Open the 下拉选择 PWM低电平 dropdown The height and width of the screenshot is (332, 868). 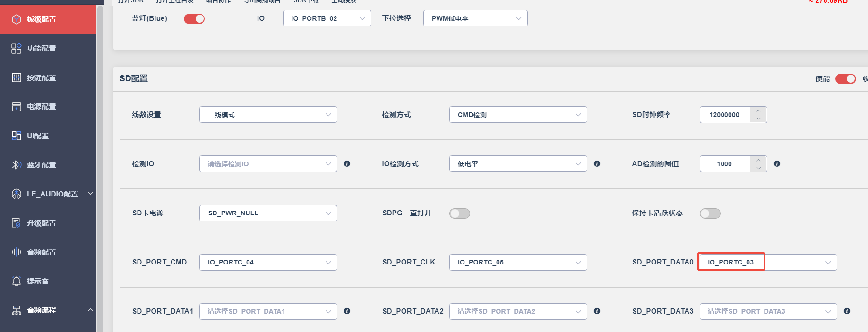coord(475,18)
